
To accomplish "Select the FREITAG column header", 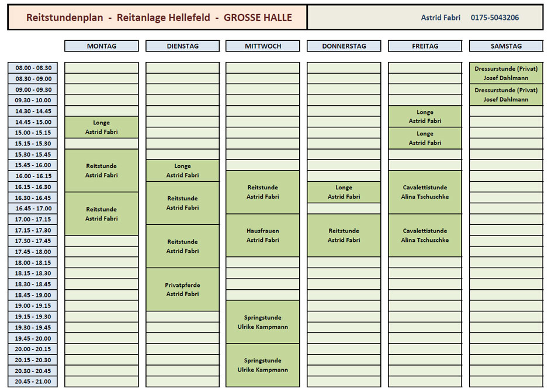I will coord(425,46).
